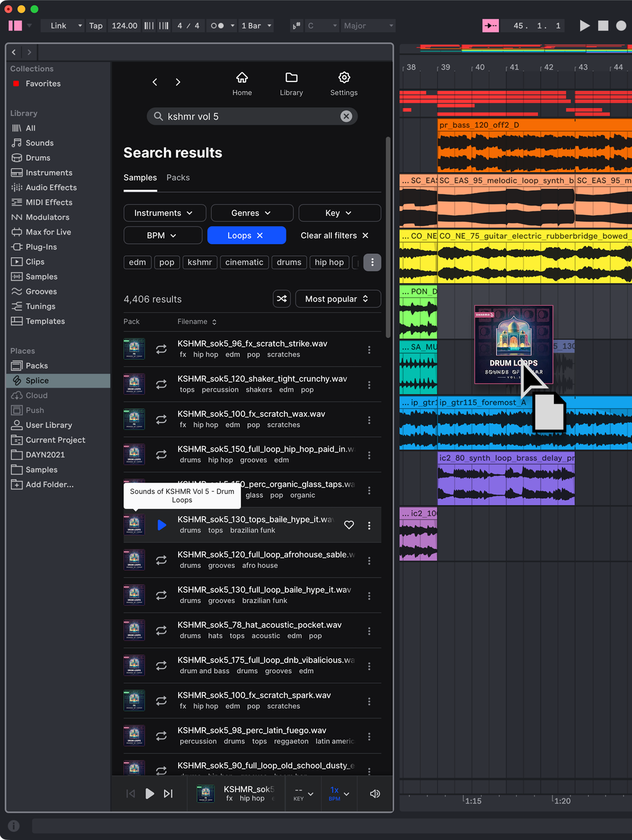Add Folder to Places
Screen dimensions: 632x840
pos(49,484)
